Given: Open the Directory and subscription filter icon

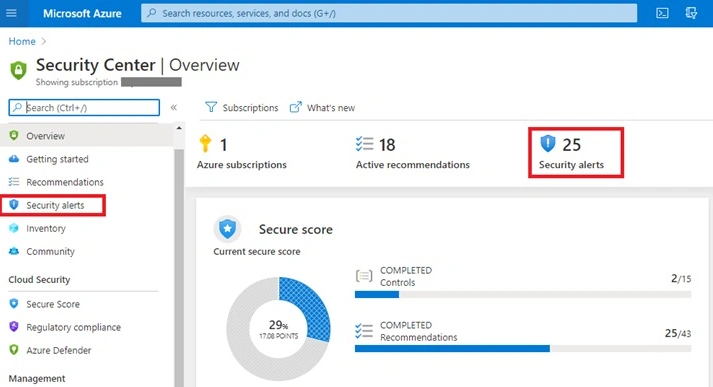Looking at the screenshot, I should 691,13.
